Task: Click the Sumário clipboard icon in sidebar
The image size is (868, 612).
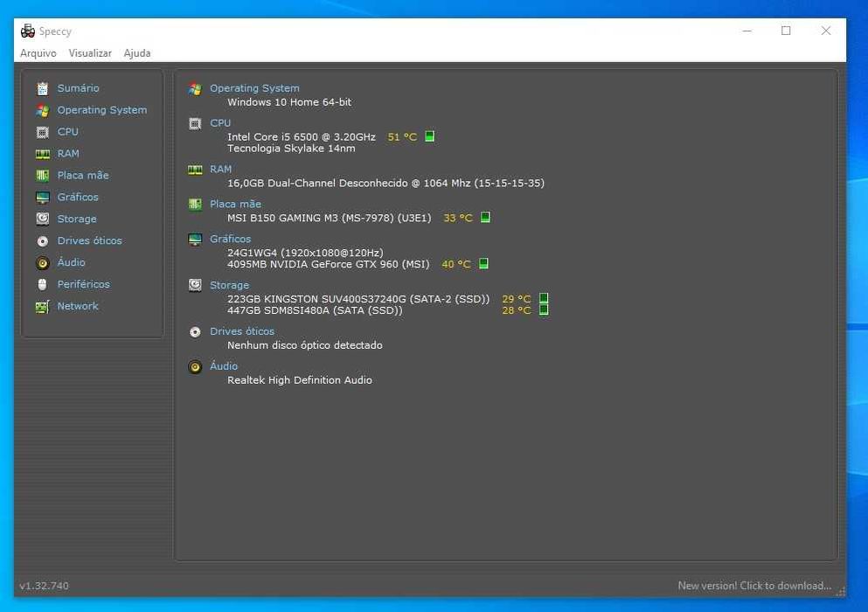Action: pyautogui.click(x=43, y=88)
